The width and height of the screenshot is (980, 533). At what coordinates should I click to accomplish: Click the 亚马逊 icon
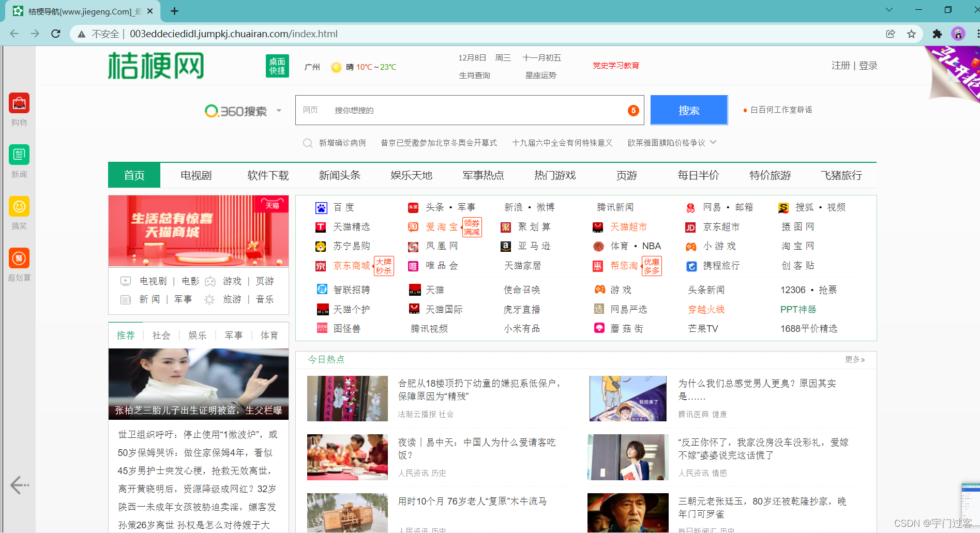506,247
